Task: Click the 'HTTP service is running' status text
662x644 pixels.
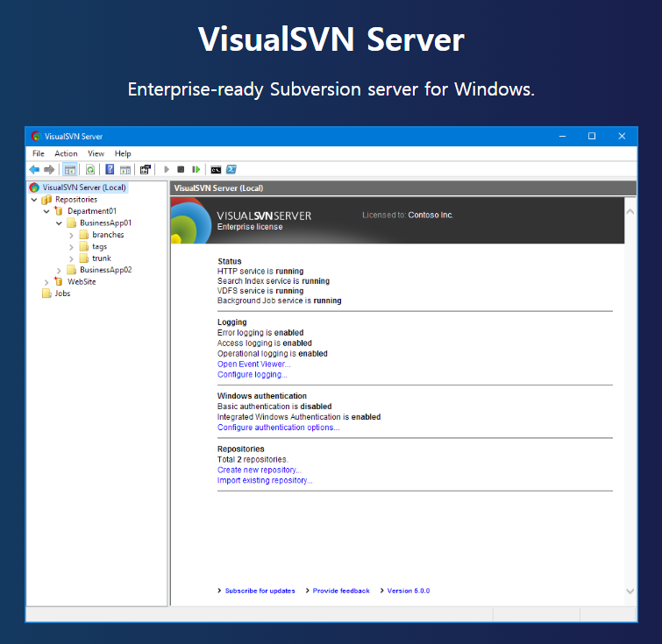Action: click(x=260, y=271)
